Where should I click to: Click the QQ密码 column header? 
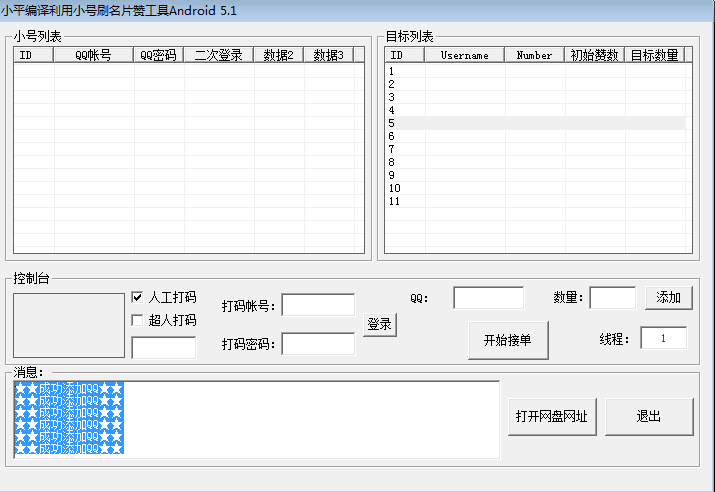158,55
